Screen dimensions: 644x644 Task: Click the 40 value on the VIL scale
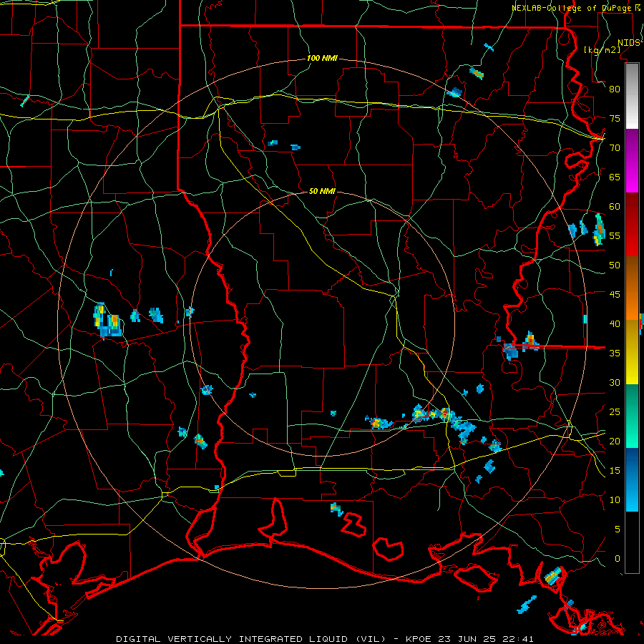click(615, 324)
